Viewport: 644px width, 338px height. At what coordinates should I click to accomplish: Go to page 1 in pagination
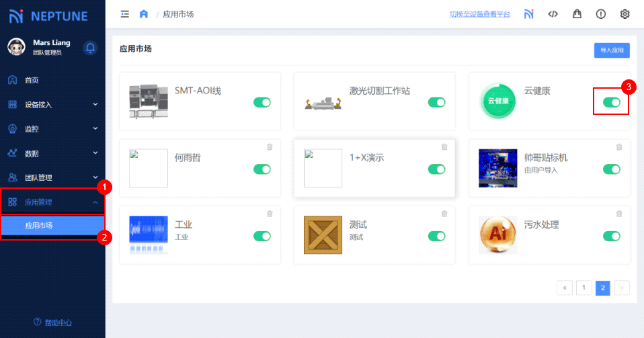click(x=583, y=288)
